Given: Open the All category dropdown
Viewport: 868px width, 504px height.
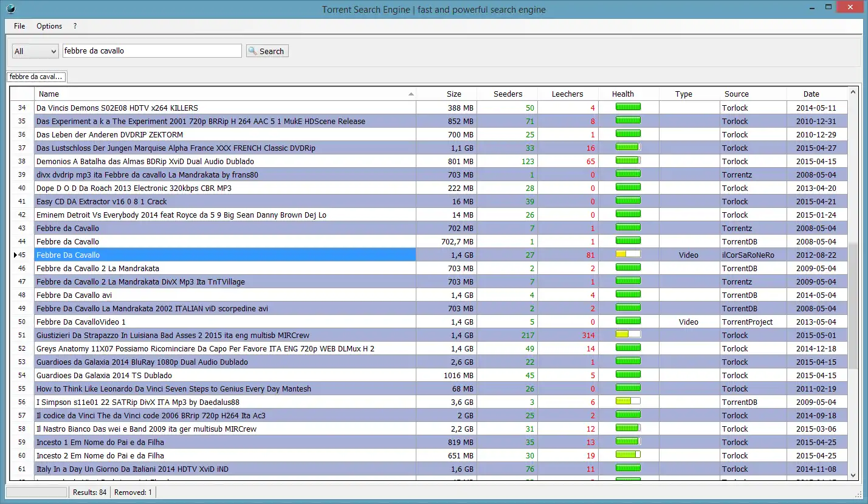Looking at the screenshot, I should coord(35,51).
